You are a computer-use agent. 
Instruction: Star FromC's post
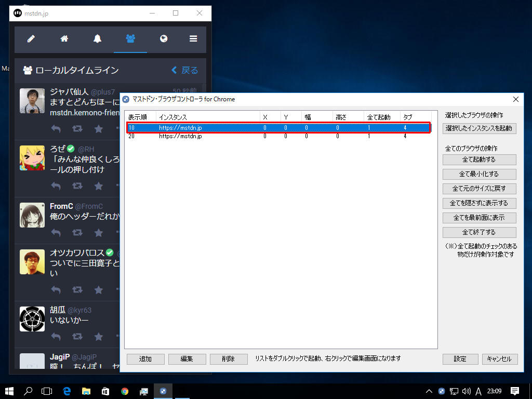(x=99, y=233)
